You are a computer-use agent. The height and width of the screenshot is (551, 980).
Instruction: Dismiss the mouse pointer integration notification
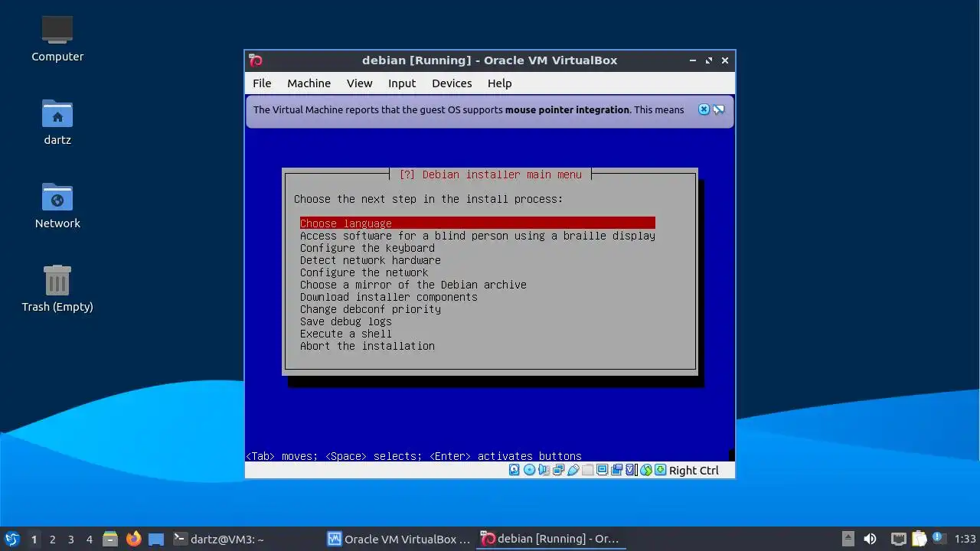point(704,109)
